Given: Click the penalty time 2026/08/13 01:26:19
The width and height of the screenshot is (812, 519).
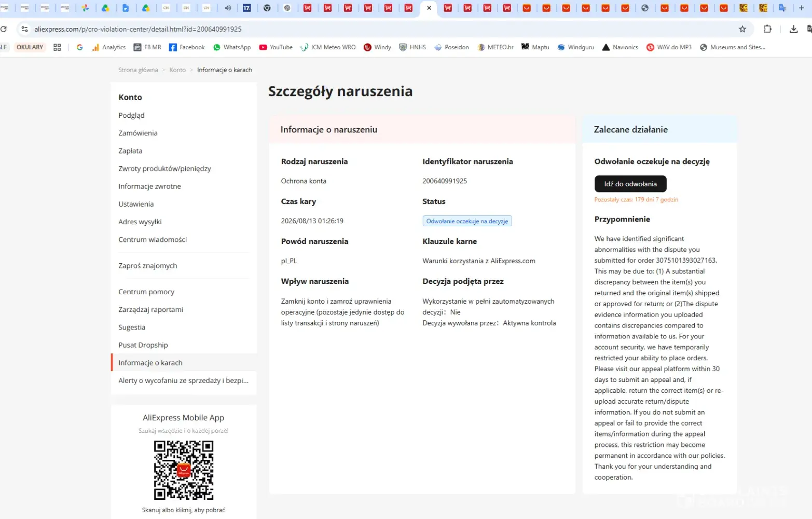Looking at the screenshot, I should coord(312,221).
